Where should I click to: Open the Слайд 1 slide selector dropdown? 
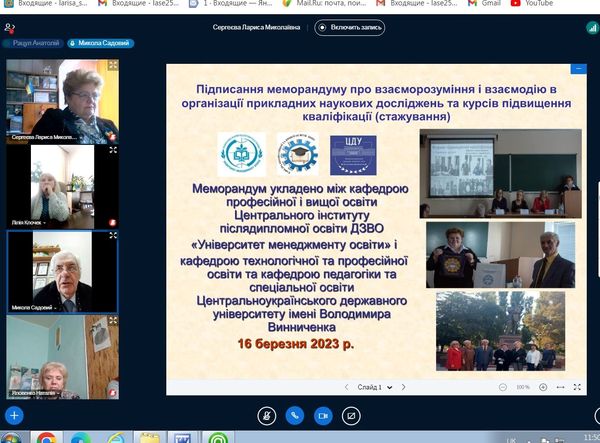tap(375, 386)
